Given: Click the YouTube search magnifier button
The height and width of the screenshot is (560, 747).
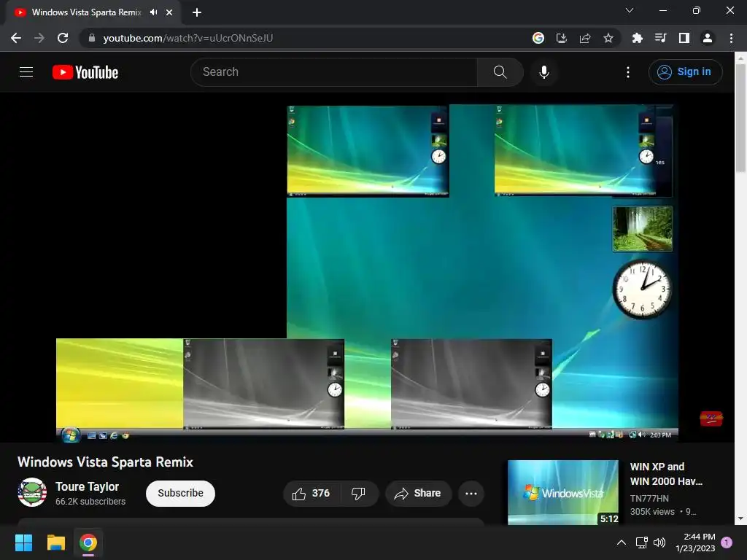Looking at the screenshot, I should click(x=500, y=72).
